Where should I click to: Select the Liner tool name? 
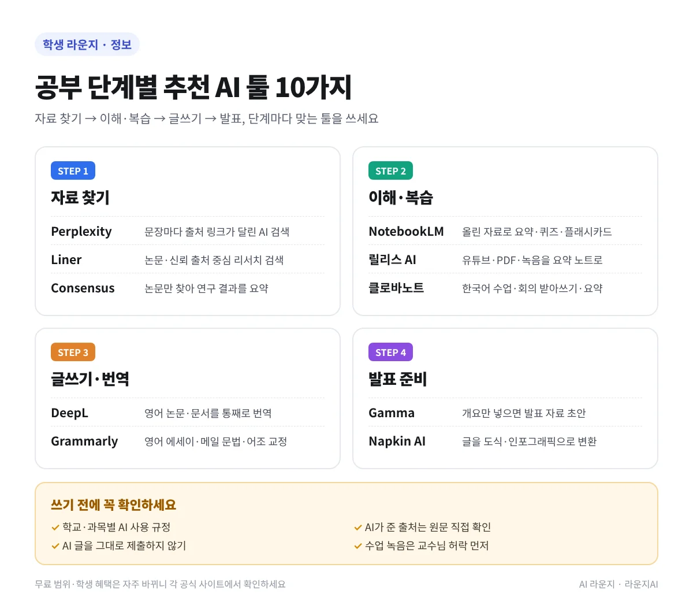66,259
